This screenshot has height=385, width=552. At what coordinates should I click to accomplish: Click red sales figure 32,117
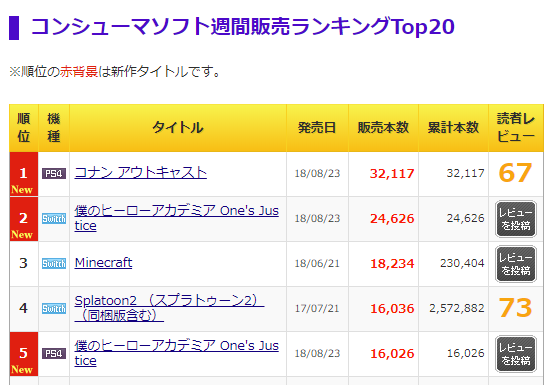coord(392,173)
